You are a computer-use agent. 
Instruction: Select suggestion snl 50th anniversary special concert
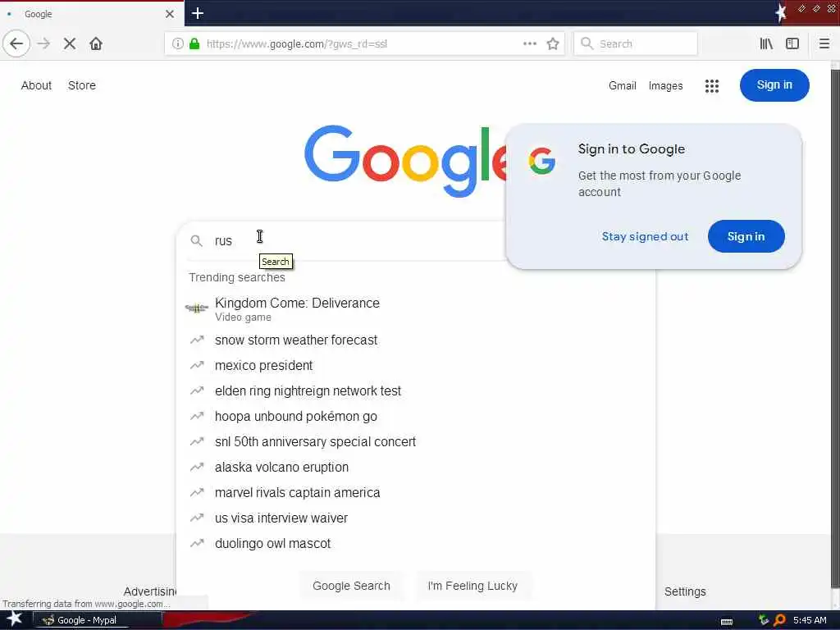(x=416, y=441)
